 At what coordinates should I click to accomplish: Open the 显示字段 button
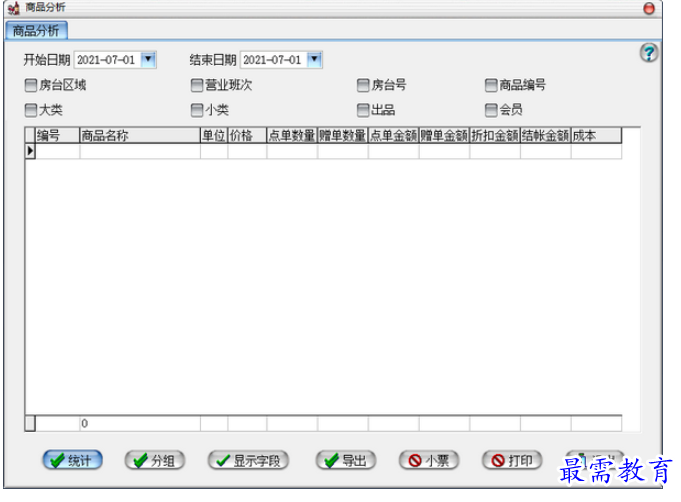click(x=248, y=460)
